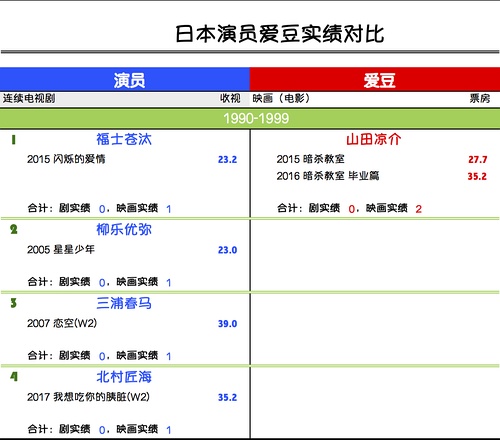Viewport: 500px width, 440px height.
Task: Click the actor name 北村匠海
Action: tap(124, 377)
